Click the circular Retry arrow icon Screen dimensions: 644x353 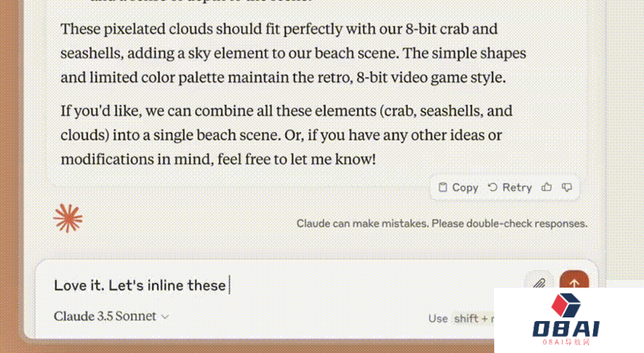[x=493, y=187]
